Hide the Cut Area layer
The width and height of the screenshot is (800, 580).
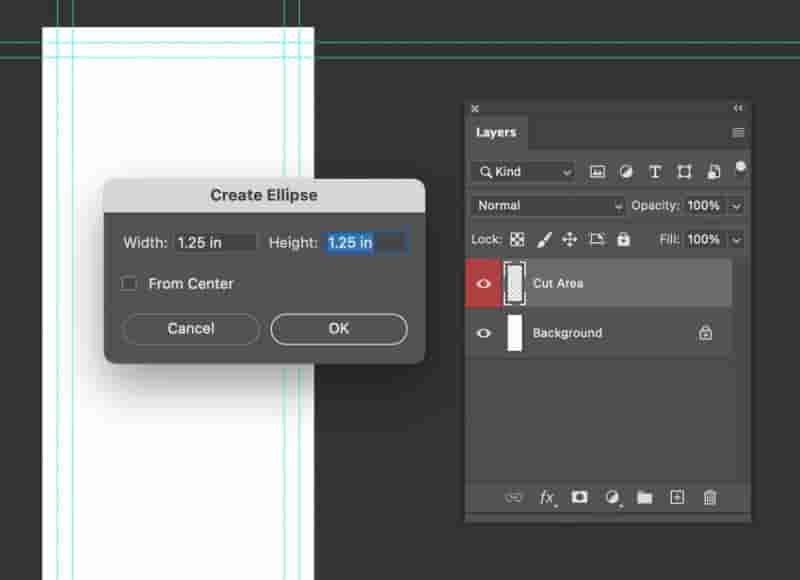click(483, 283)
